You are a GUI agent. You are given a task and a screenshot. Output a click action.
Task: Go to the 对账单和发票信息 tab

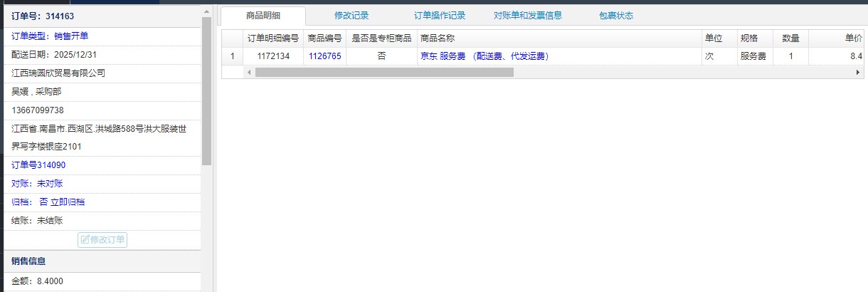(x=528, y=16)
